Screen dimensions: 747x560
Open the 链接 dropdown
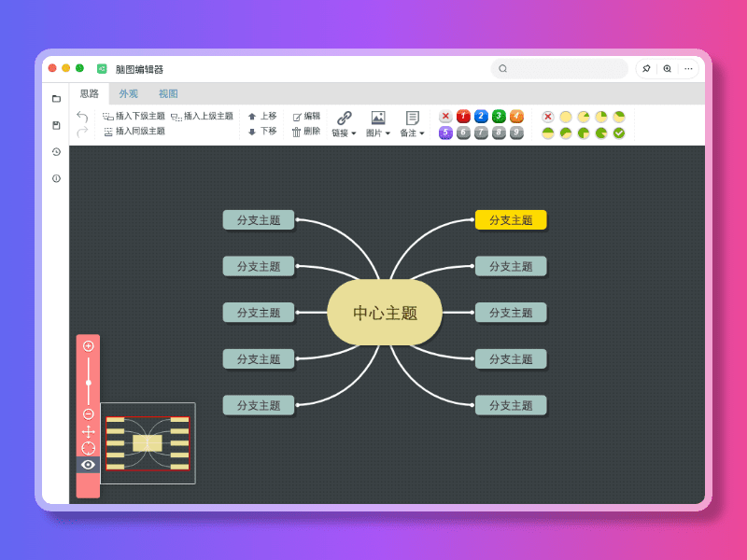(344, 132)
